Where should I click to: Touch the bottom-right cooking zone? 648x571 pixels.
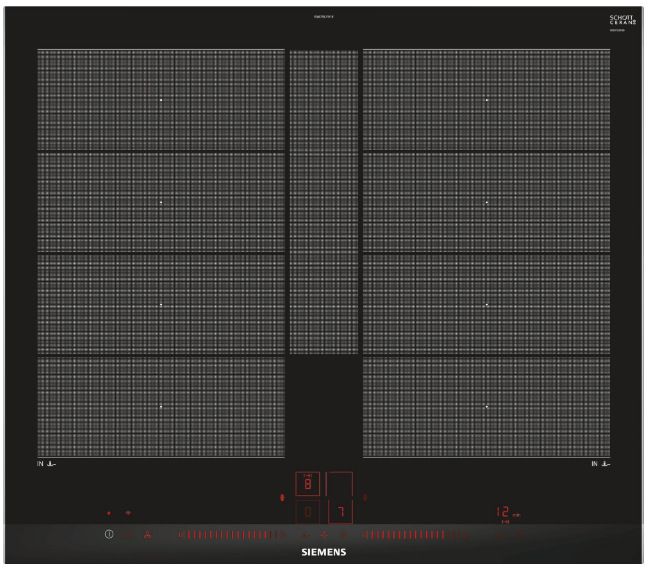pos(486,407)
